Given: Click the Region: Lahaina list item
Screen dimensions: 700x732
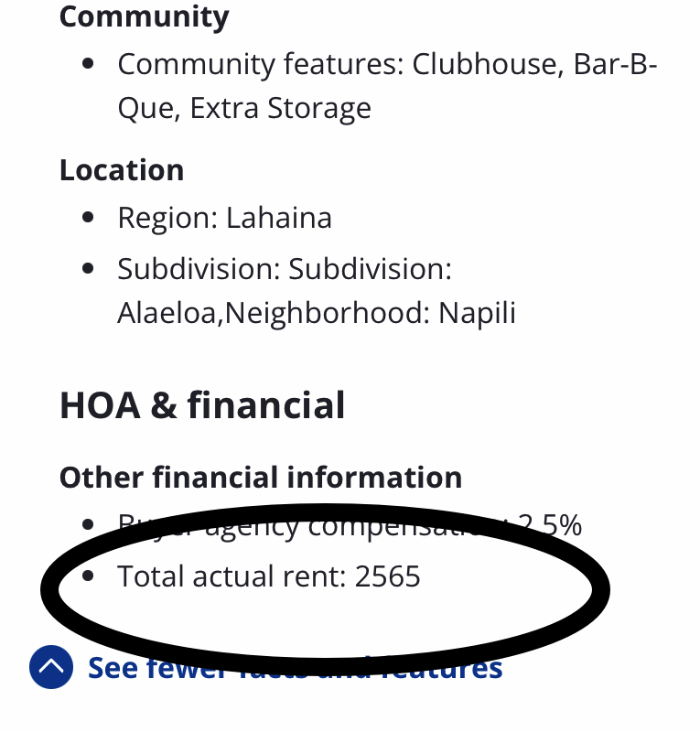Looking at the screenshot, I should click(224, 218).
